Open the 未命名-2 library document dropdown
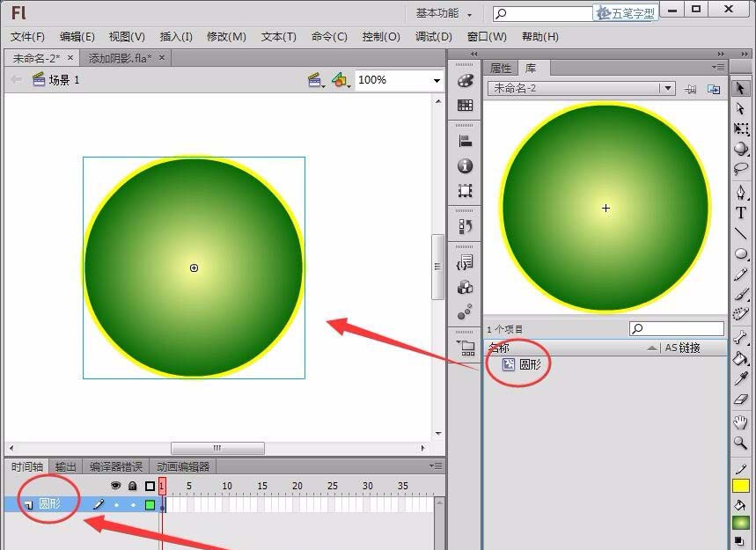Image resolution: width=756 pixels, height=550 pixels. tap(667, 88)
